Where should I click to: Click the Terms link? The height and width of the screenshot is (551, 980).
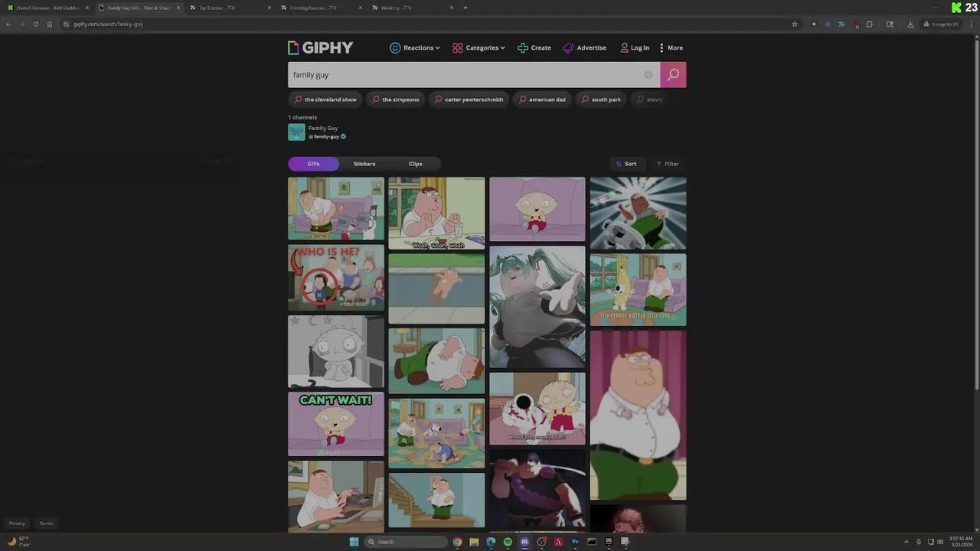coord(46,523)
